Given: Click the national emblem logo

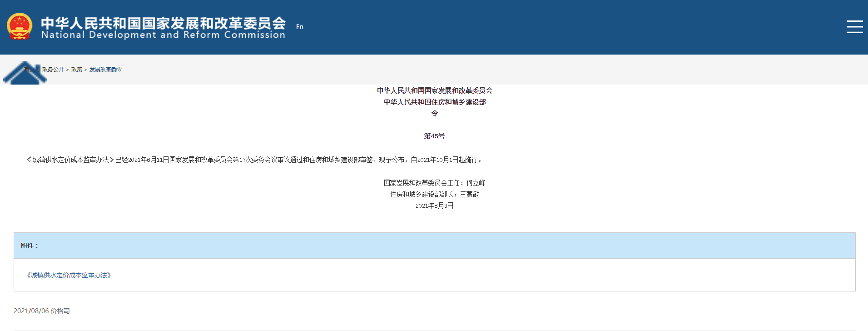Looking at the screenshot, I should pyautogui.click(x=20, y=26).
